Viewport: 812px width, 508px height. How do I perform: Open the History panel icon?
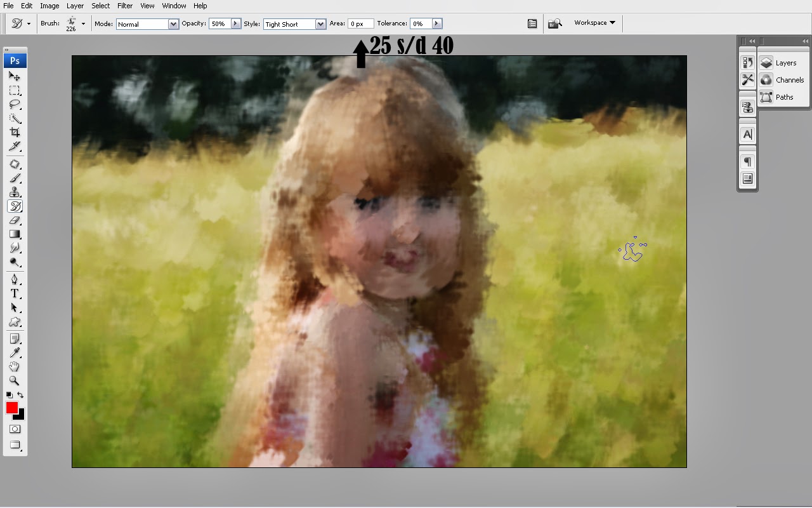[x=747, y=62]
